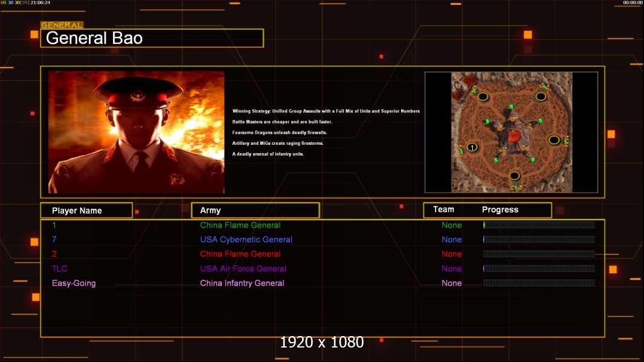Image resolution: width=644 pixels, height=362 pixels.
Task: Click the Artillery and MiGs firestorms line
Action: pos(278,143)
